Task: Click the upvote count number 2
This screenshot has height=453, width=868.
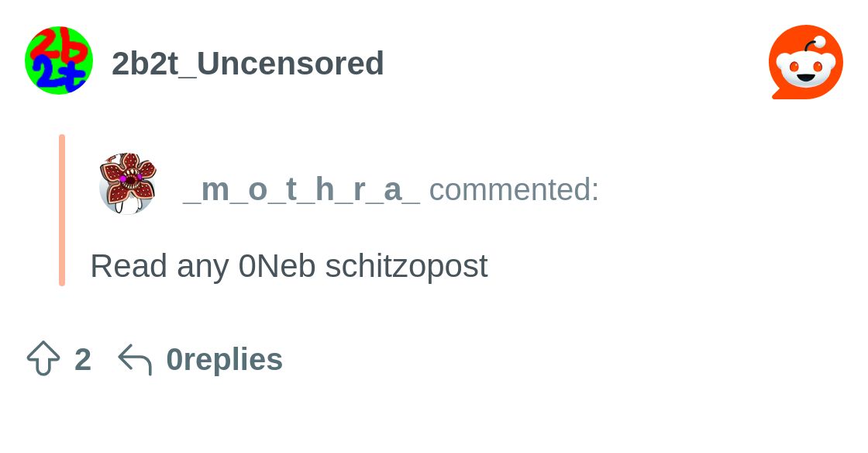Action: [x=83, y=360]
